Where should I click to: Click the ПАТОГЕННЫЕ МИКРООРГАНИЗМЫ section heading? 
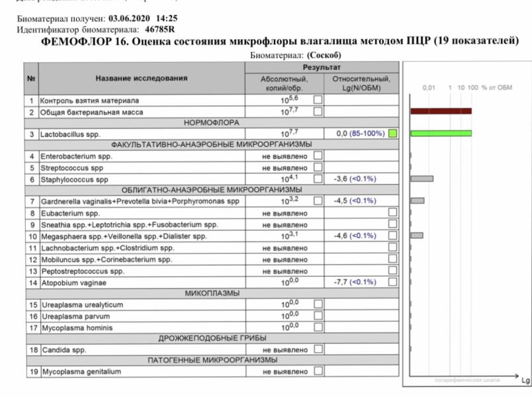[212, 360]
